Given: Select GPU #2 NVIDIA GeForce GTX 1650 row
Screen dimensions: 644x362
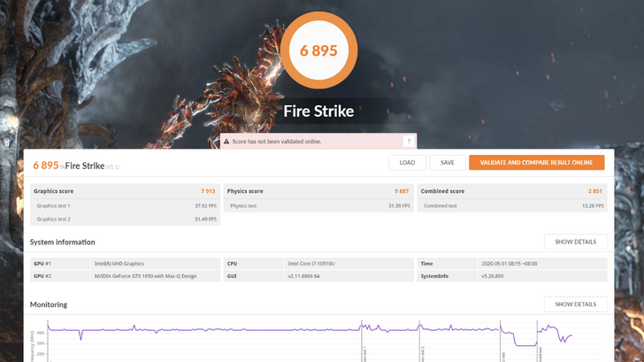Looking at the screenshot, I should 124,275.
